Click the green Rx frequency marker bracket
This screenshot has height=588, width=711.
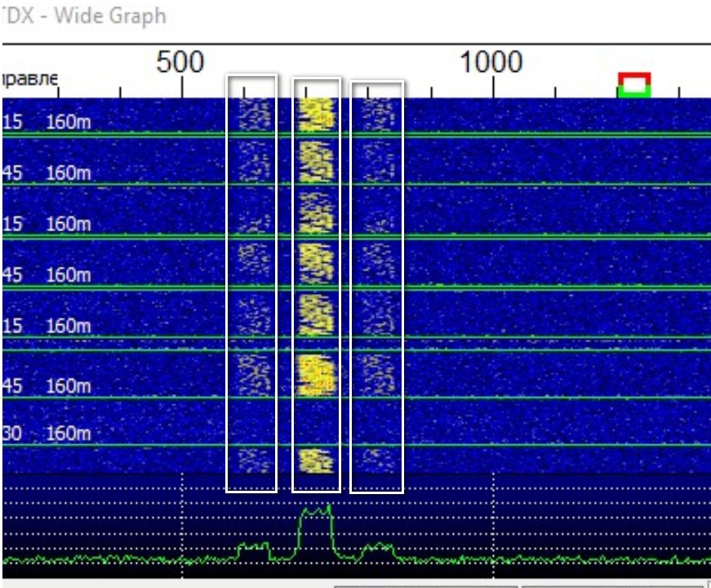[x=634, y=92]
